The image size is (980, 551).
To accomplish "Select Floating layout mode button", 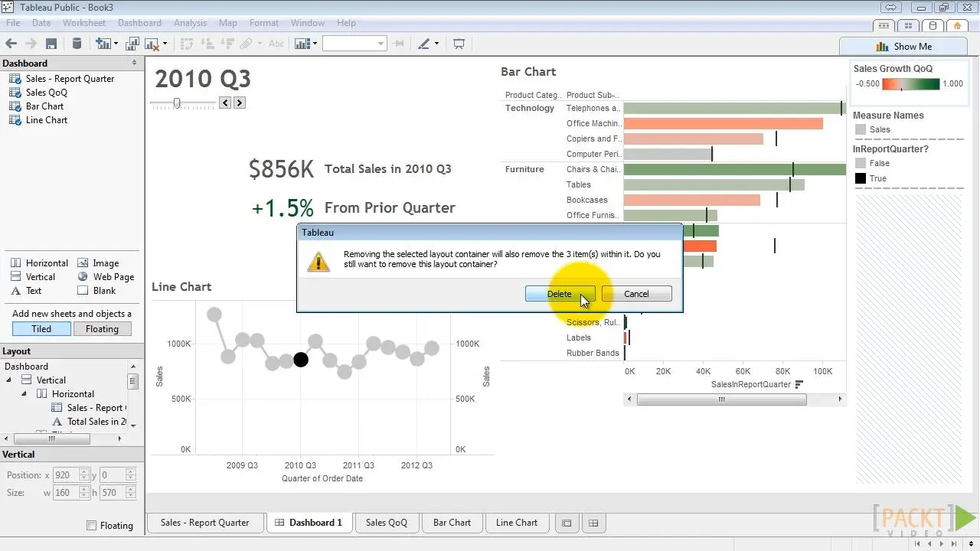I will 102,328.
